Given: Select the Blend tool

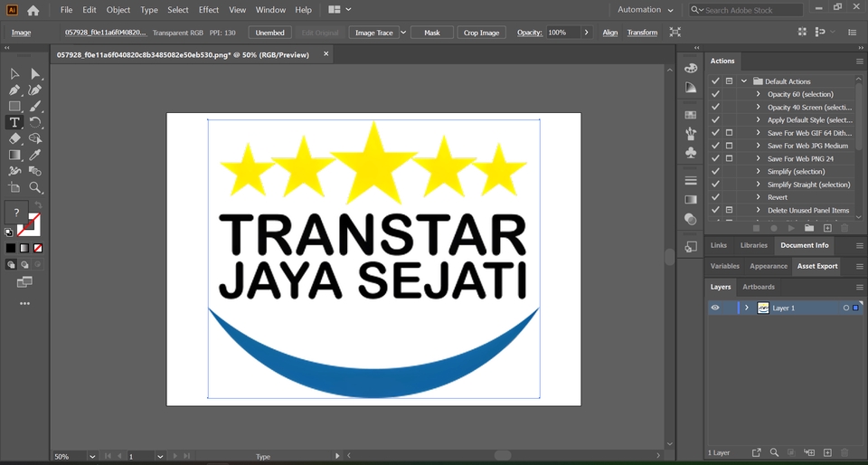Looking at the screenshot, I should click(35, 171).
